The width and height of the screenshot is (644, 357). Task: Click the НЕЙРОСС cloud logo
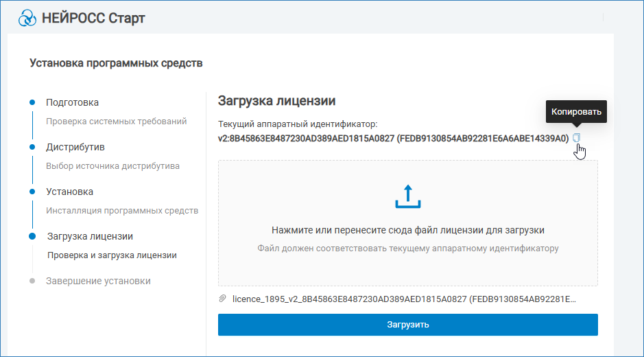tap(27, 18)
